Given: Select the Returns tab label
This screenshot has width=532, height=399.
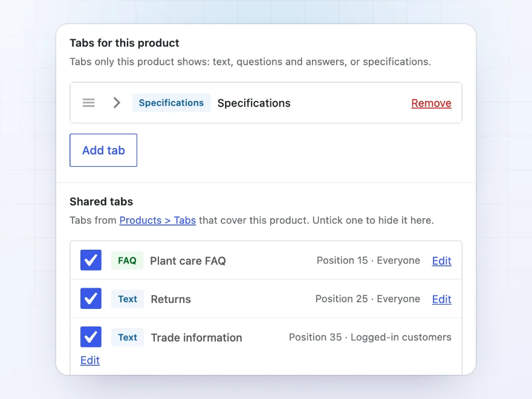Looking at the screenshot, I should [171, 299].
